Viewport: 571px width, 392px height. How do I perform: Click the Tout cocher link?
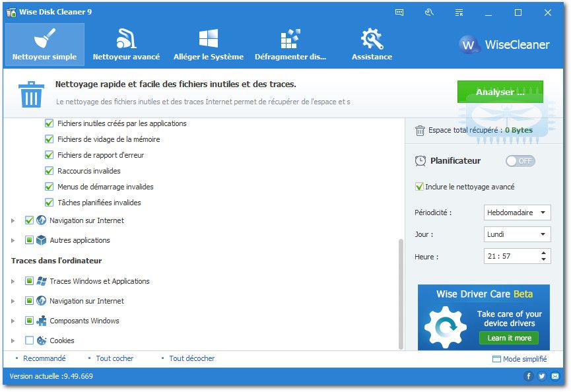115,358
